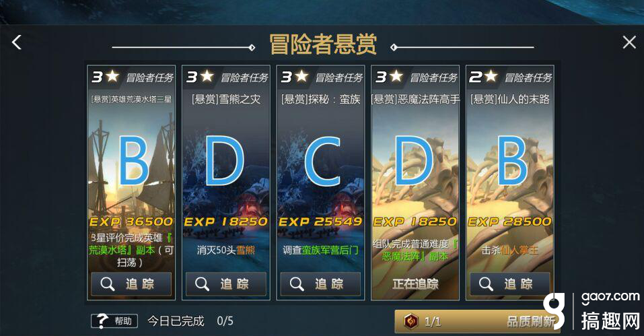Click the question mark 帮助 help button

pos(114,321)
